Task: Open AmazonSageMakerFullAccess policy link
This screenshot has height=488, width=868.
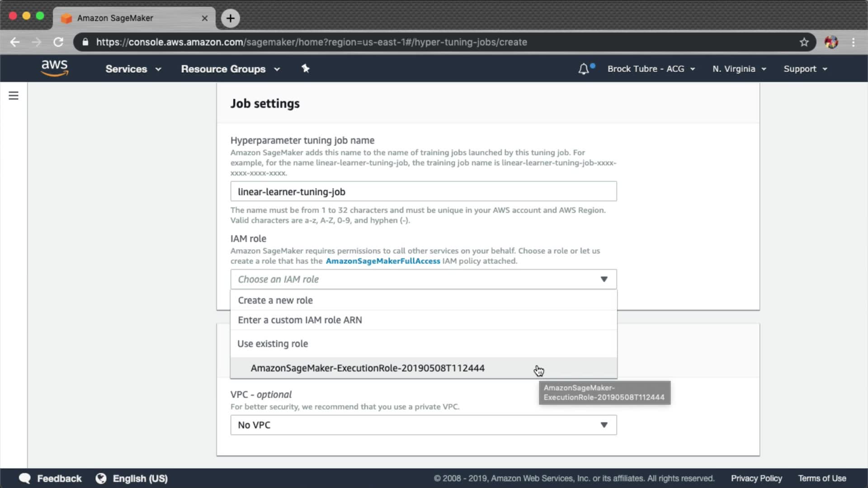Action: point(382,261)
